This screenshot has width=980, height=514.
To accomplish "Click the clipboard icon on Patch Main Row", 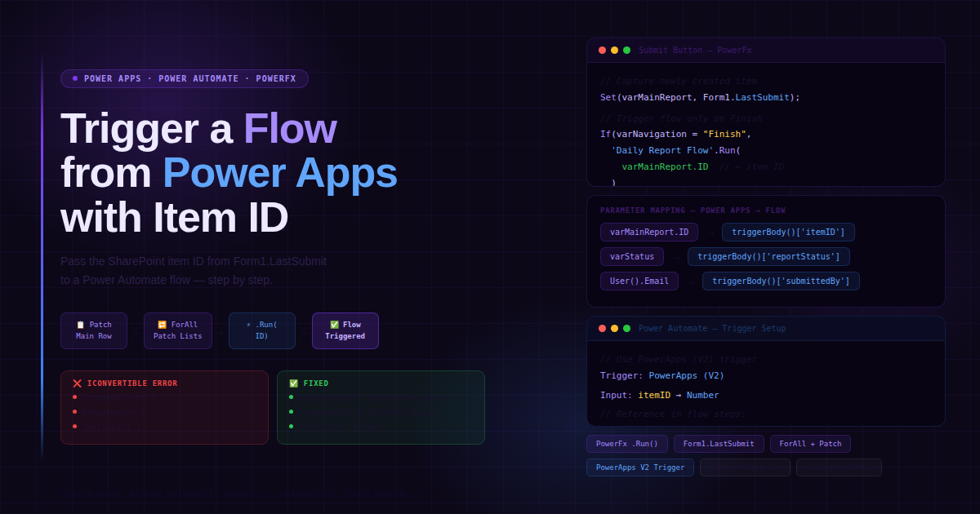I will 80,324.
